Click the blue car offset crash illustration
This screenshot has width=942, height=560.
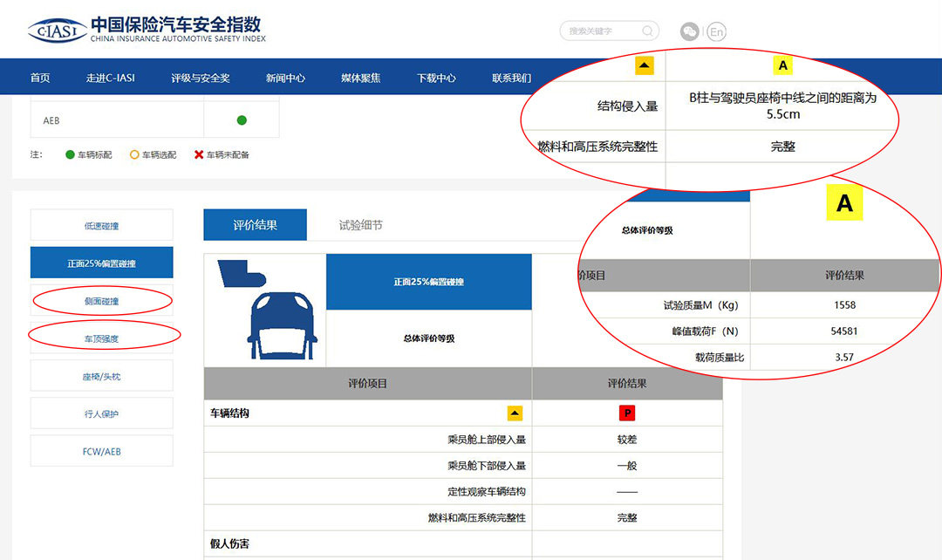264,311
